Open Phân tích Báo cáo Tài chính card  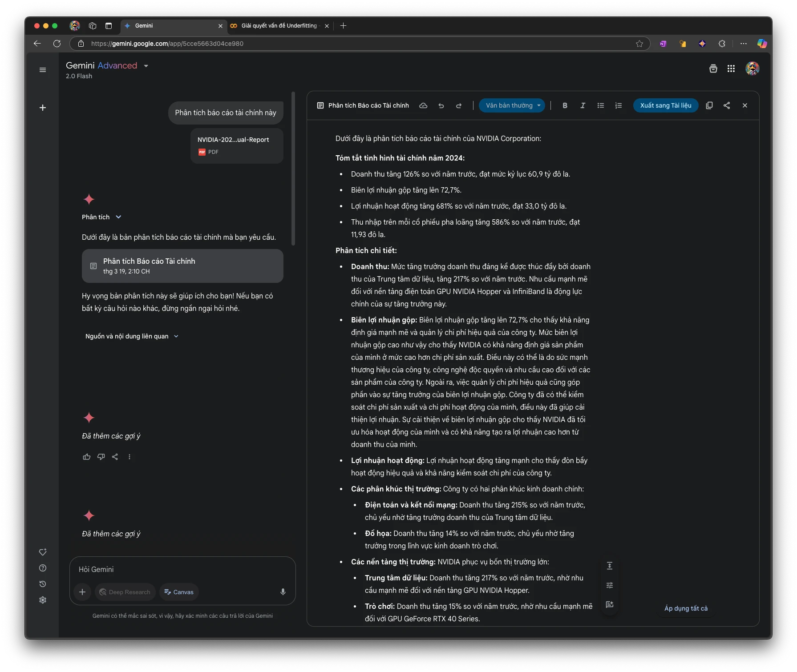tap(182, 266)
